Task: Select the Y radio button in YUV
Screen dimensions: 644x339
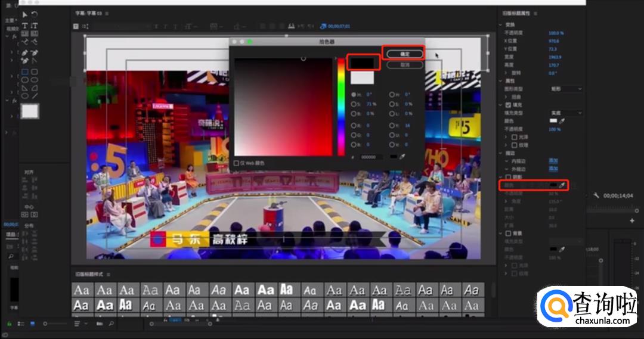Action: [392, 125]
